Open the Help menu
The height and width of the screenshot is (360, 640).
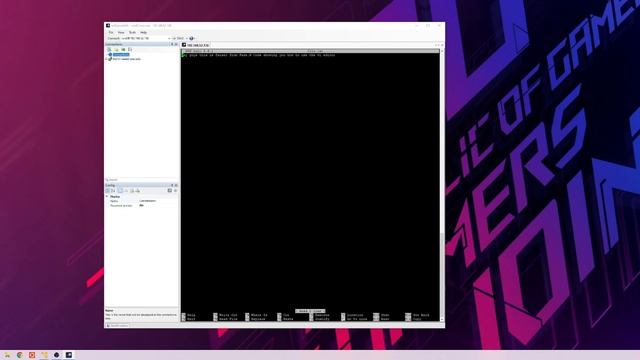point(143,32)
